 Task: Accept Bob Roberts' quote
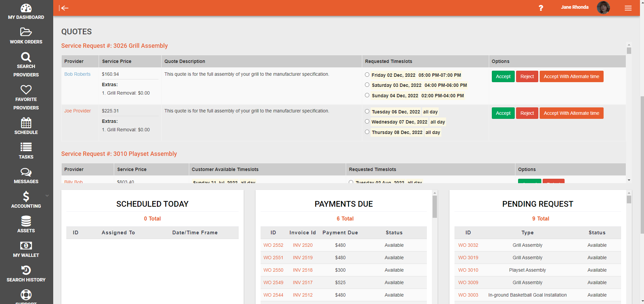(x=503, y=76)
